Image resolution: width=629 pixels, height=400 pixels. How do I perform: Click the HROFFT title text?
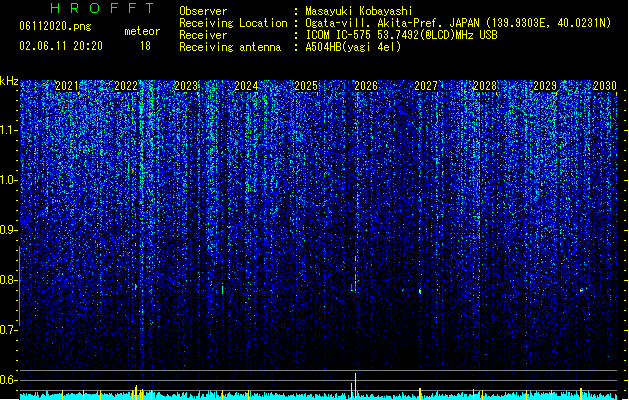(103, 8)
